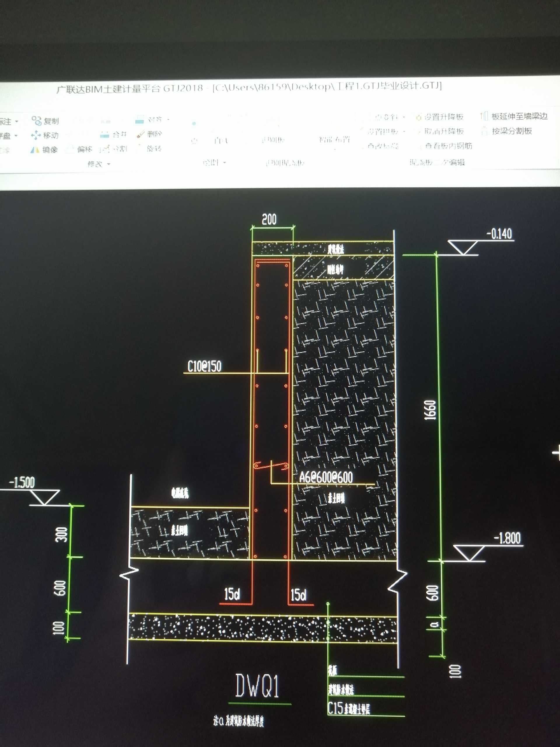
Task: Click the DWQ1 section title
Action: 258,686
